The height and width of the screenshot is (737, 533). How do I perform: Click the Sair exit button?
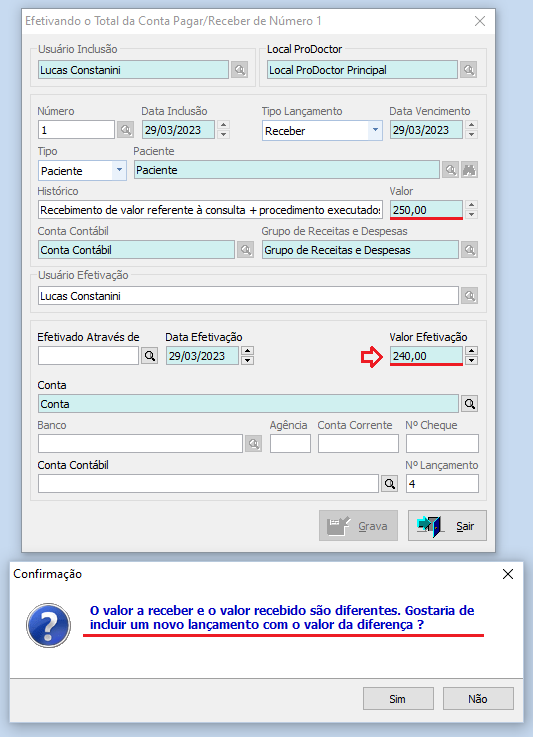click(447, 525)
